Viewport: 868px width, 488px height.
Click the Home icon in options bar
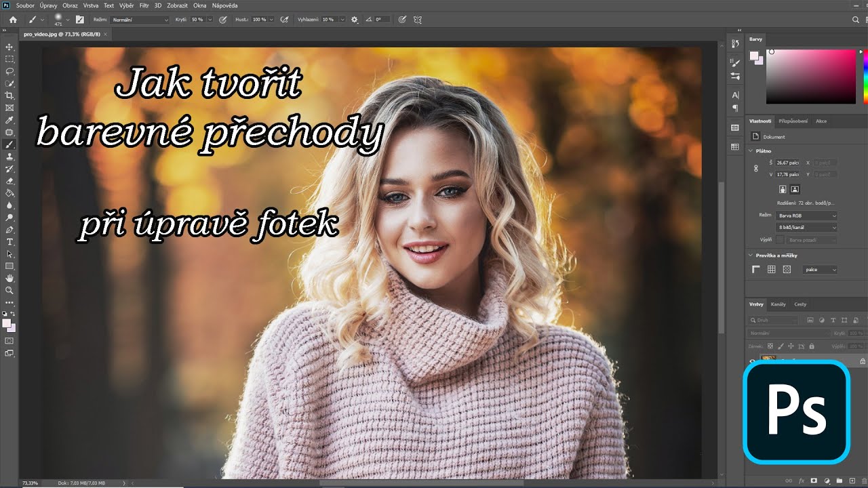[x=13, y=20]
